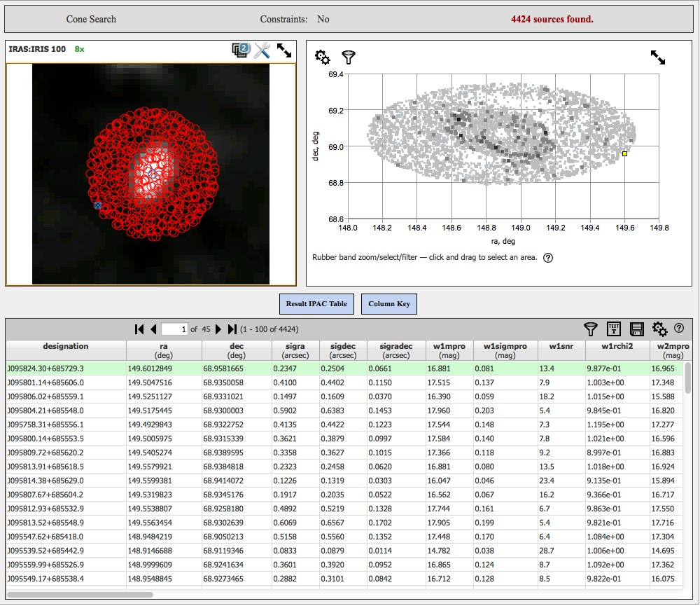The width and height of the screenshot is (700, 606).
Task: Expand the scatter plot panel to full size
Action: point(657,57)
